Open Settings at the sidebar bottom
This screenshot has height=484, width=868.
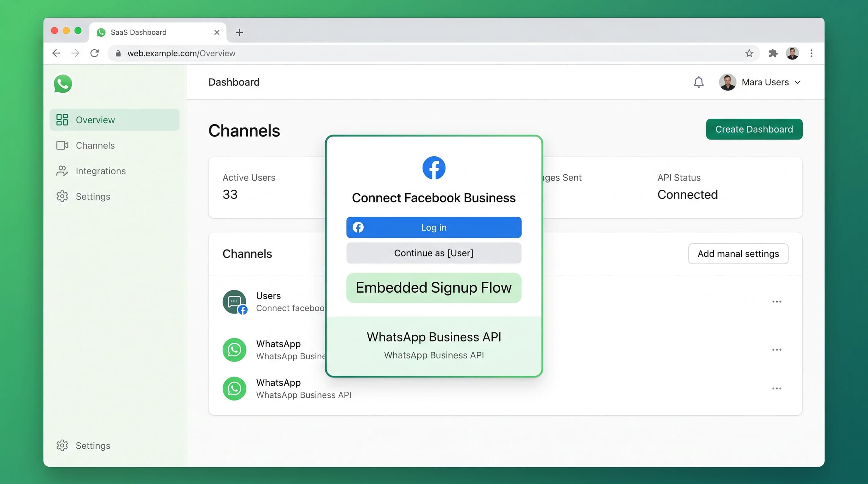tap(114, 445)
